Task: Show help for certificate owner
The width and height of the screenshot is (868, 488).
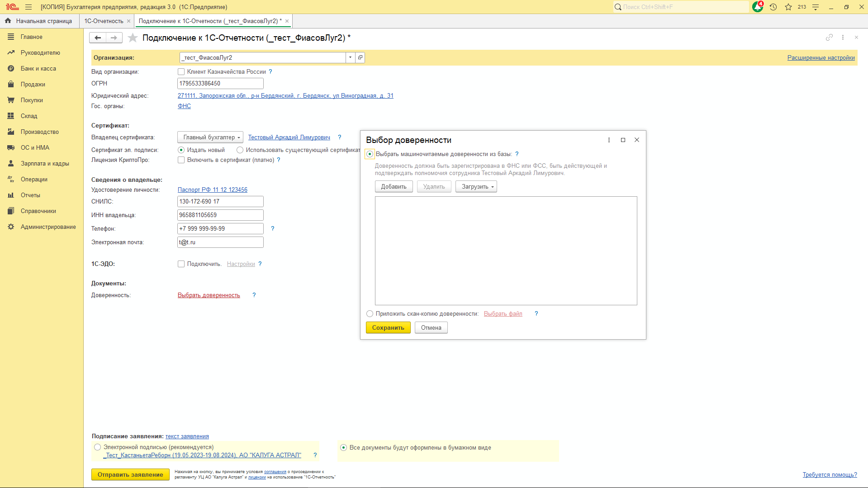Action: (x=340, y=137)
